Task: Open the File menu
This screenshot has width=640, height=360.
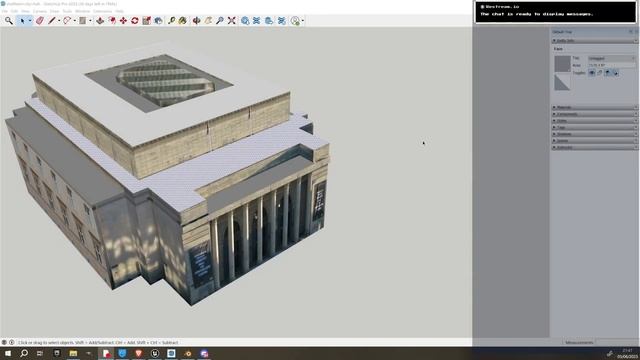Action: pos(5,11)
